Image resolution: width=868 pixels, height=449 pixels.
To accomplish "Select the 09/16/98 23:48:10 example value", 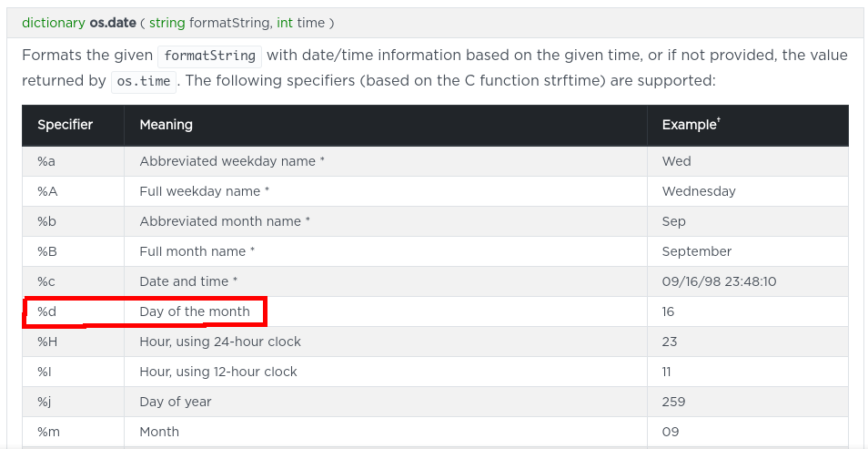I will 719,281.
